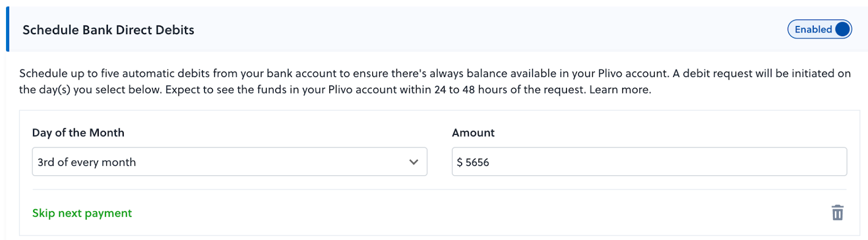Click the 5656 value in Amount field
Screen dimensions: 868x240
pos(477,162)
